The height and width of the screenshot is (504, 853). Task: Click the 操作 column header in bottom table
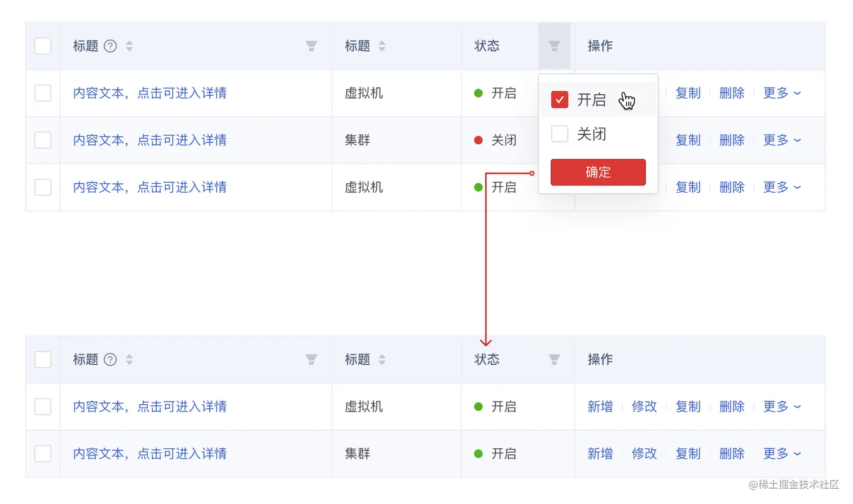[x=600, y=360]
